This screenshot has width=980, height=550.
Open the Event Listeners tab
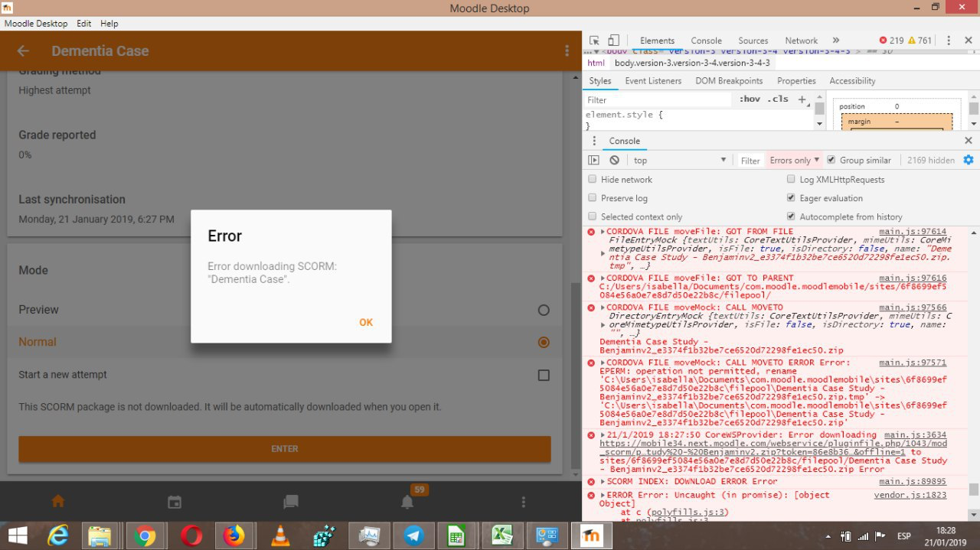tap(653, 80)
